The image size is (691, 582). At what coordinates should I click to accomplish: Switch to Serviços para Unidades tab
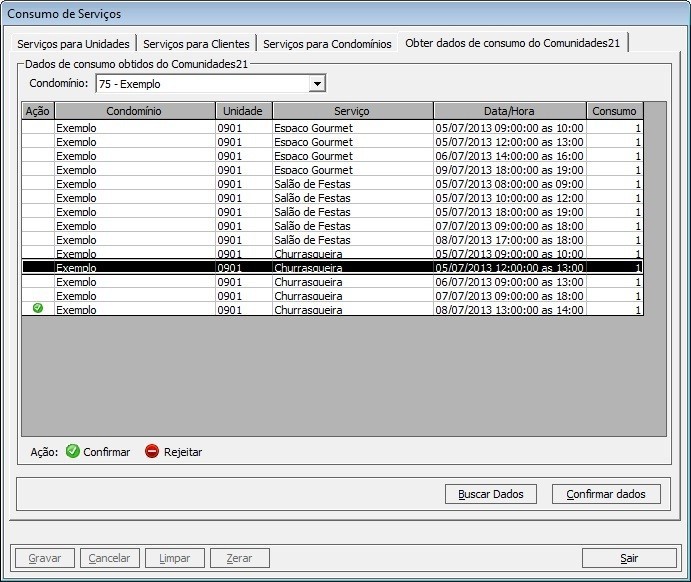(73, 44)
